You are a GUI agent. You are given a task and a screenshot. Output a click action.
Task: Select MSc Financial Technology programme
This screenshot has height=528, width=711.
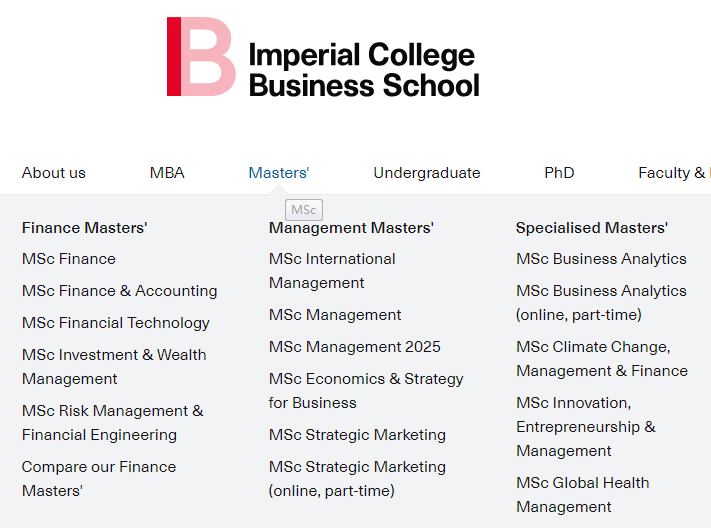point(116,323)
